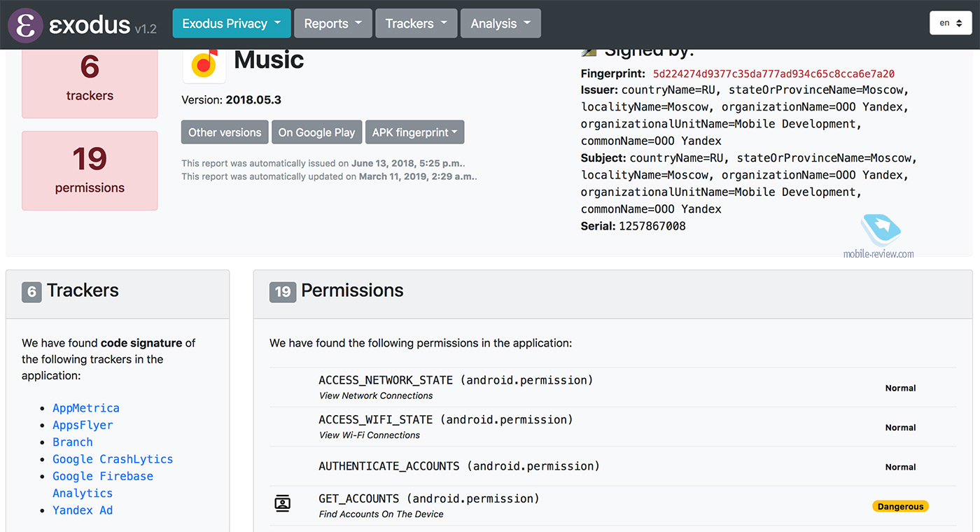Select the AUTHENTICATE_ACCOUNTS permission row

click(613, 466)
